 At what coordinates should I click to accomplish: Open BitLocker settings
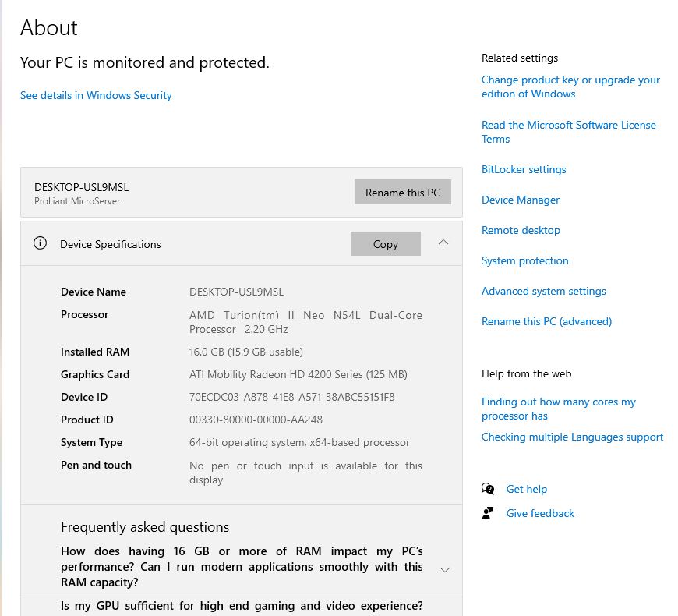(524, 169)
